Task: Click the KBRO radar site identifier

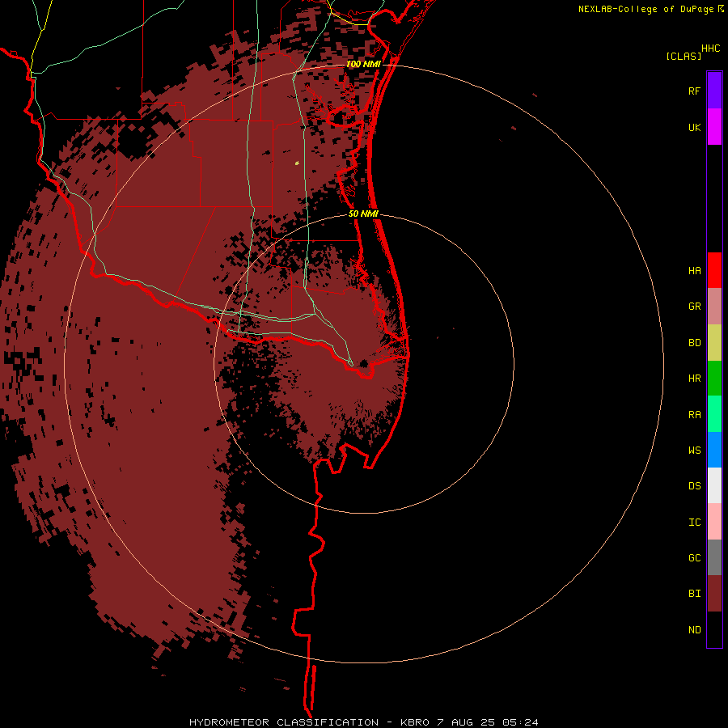Action: [415, 722]
